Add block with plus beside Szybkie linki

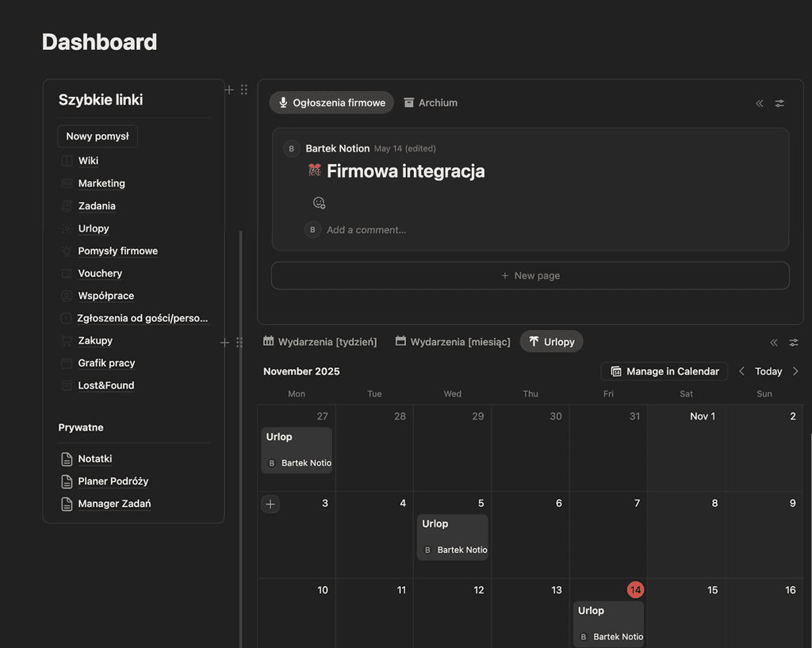[x=229, y=90]
